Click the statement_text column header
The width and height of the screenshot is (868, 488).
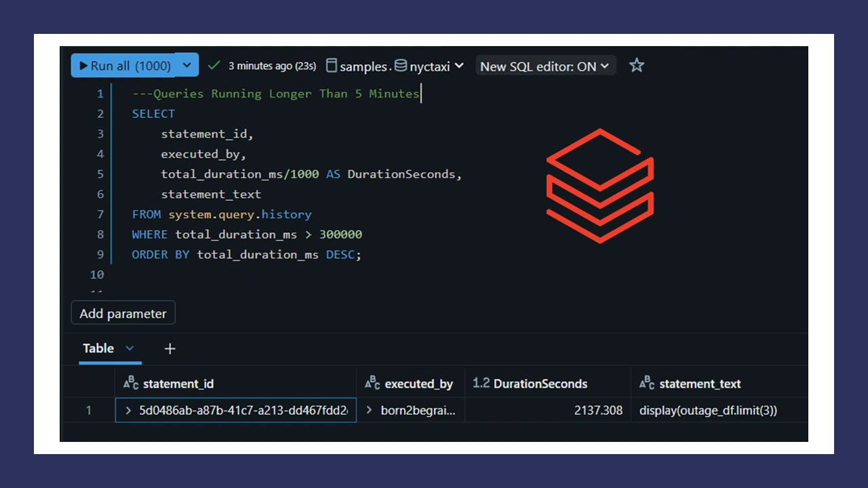point(719,384)
